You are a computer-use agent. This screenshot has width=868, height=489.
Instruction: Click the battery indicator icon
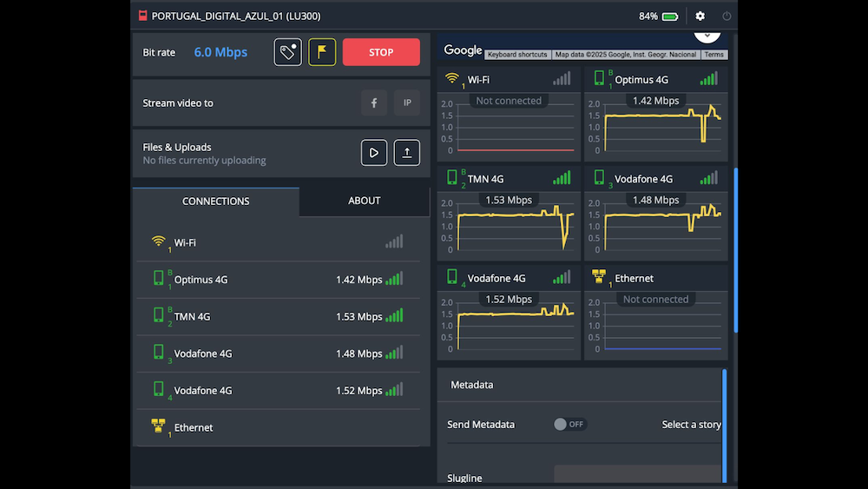coord(670,17)
